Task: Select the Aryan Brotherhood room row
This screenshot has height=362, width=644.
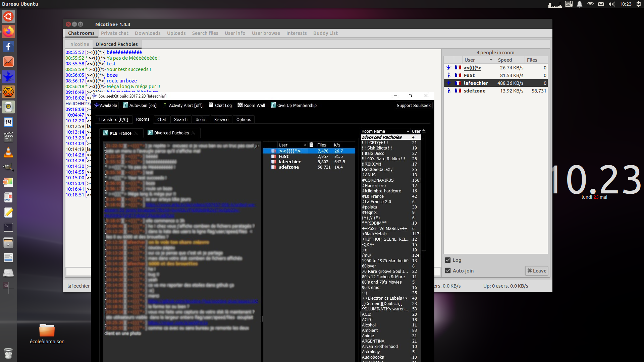Action: 391,347
